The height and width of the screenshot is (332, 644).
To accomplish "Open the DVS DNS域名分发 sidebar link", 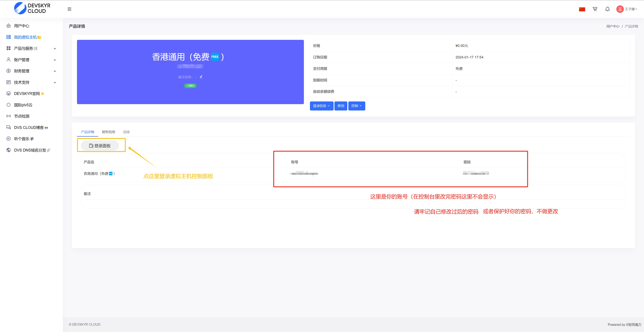I will (x=30, y=150).
